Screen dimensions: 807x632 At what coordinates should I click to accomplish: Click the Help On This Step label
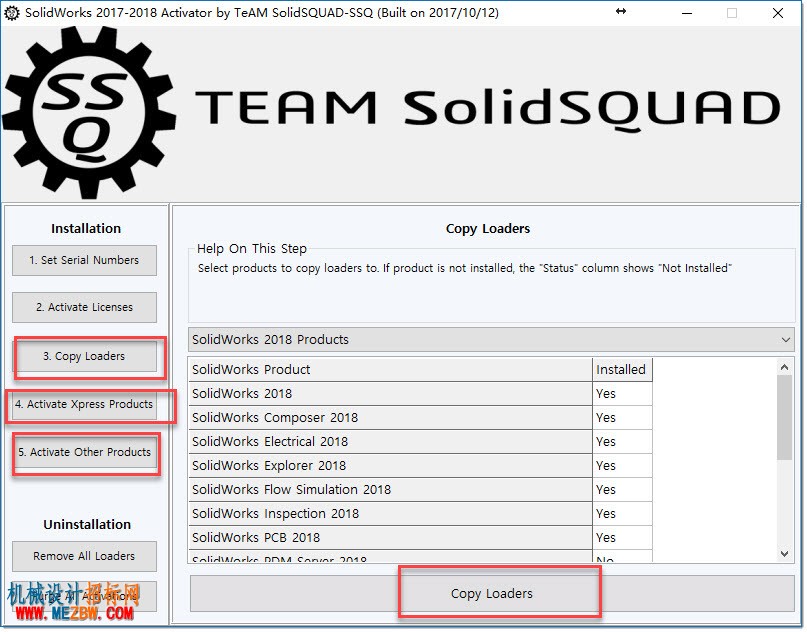click(252, 249)
